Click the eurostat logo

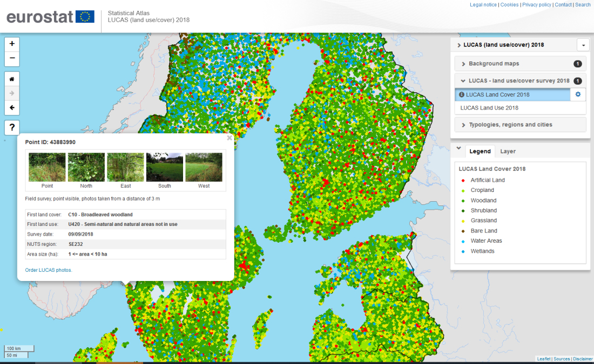pos(50,17)
